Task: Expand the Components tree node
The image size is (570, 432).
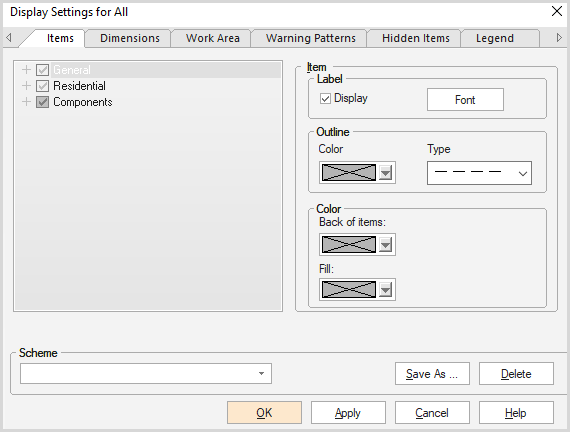Action: [26, 101]
